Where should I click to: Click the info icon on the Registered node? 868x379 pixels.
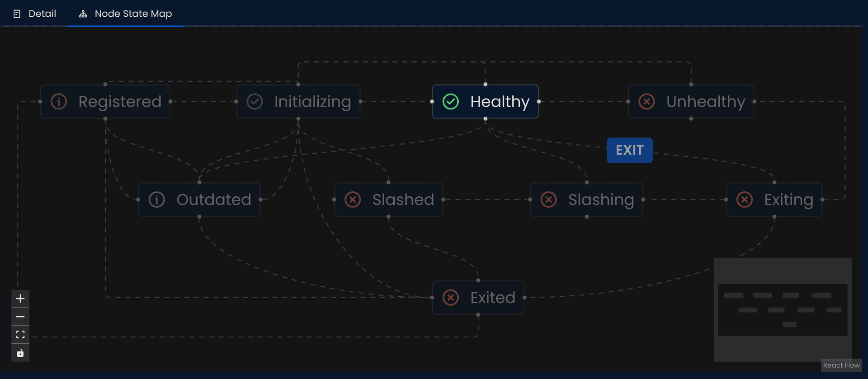point(58,101)
